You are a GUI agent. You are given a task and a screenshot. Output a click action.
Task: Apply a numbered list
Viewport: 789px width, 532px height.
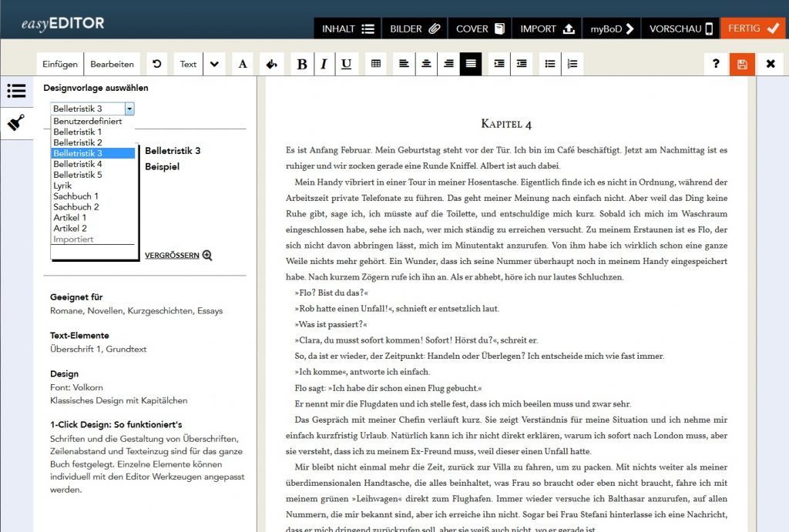pyautogui.click(x=572, y=64)
